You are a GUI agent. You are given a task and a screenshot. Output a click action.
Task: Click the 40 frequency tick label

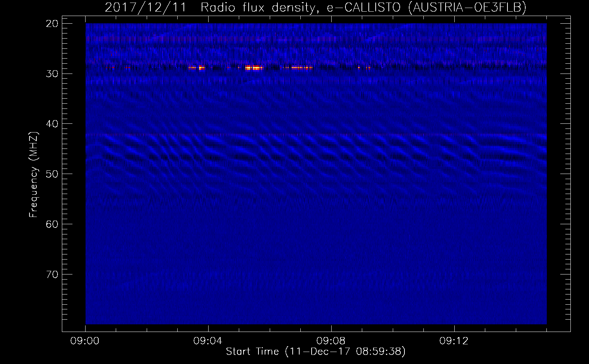52,124
